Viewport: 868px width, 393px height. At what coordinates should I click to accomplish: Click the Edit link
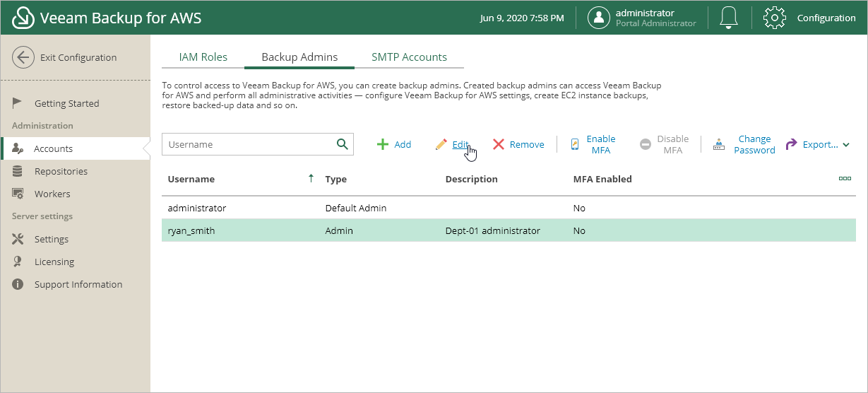(x=460, y=144)
